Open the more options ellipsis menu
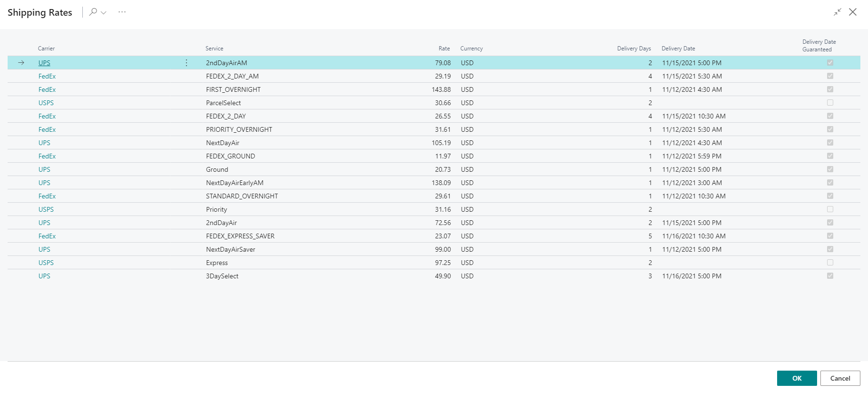This screenshot has height=393, width=868. [122, 12]
